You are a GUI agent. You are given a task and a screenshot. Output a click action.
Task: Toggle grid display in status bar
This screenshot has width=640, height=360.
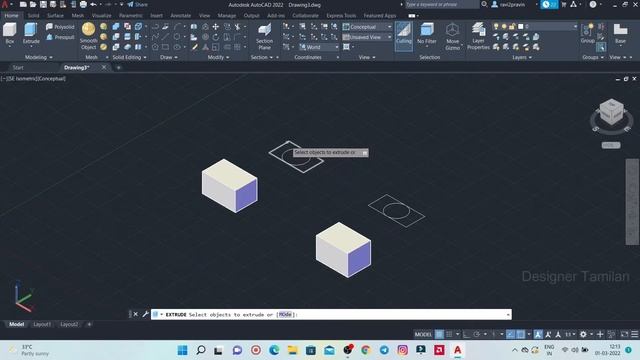(440, 334)
